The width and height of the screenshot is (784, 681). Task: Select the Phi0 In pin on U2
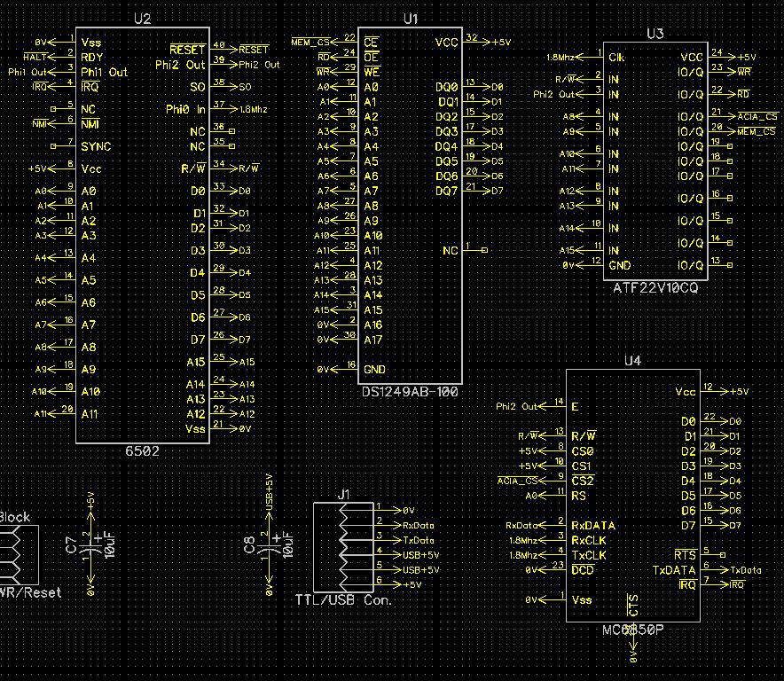click(184, 109)
